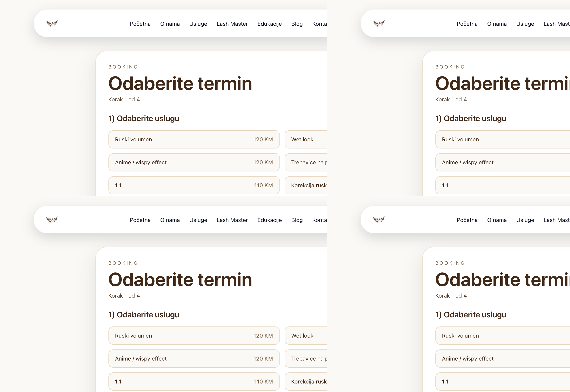570x392 pixels.
Task: Click the BM winged logo in the top-right copy
Action: click(379, 23)
